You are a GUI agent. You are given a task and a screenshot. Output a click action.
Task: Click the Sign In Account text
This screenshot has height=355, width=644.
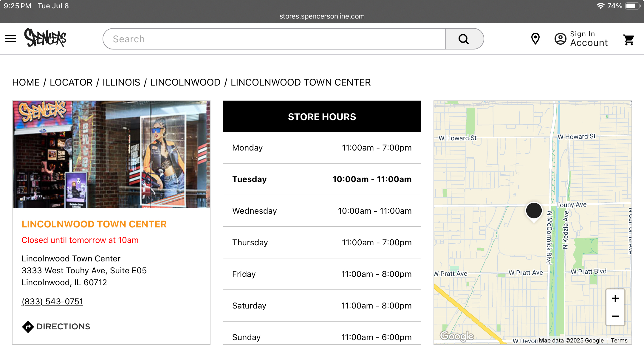[589, 39]
